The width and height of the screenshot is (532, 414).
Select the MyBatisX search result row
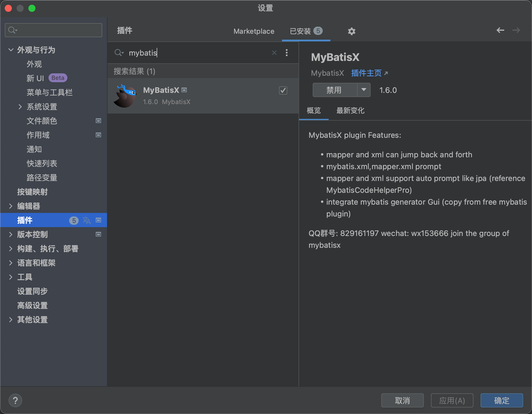pyautogui.click(x=203, y=96)
